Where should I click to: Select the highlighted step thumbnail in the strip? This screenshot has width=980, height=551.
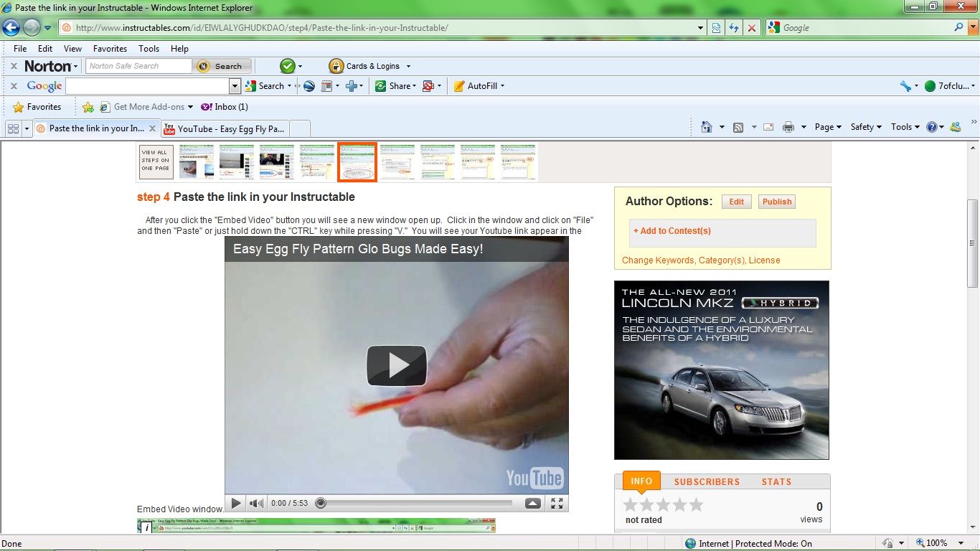[357, 161]
